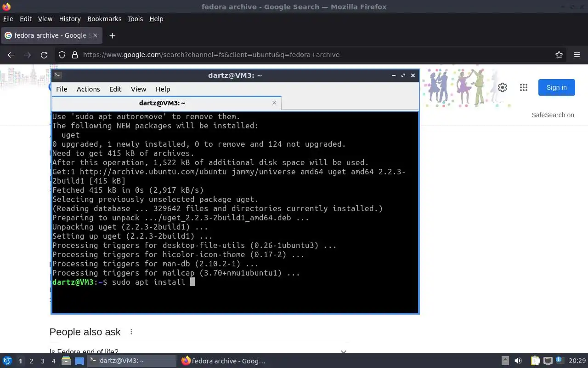The width and height of the screenshot is (588, 368).
Task: Click the tracking protection shield icon
Action: point(62,55)
